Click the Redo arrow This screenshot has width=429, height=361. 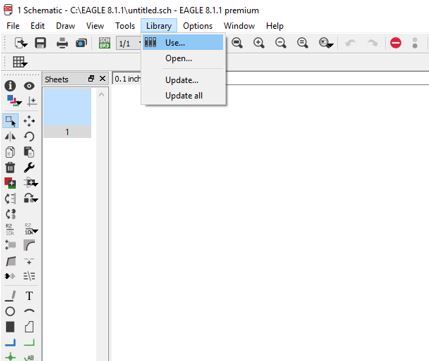click(x=372, y=43)
